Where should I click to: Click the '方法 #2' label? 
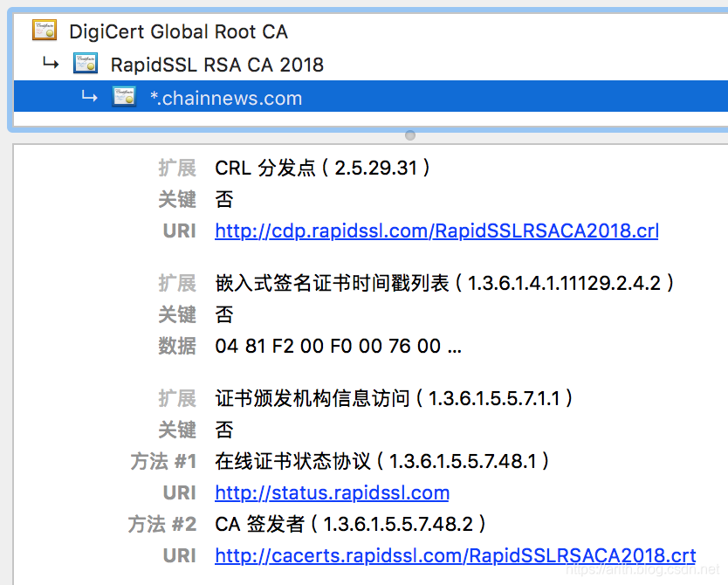click(x=162, y=524)
